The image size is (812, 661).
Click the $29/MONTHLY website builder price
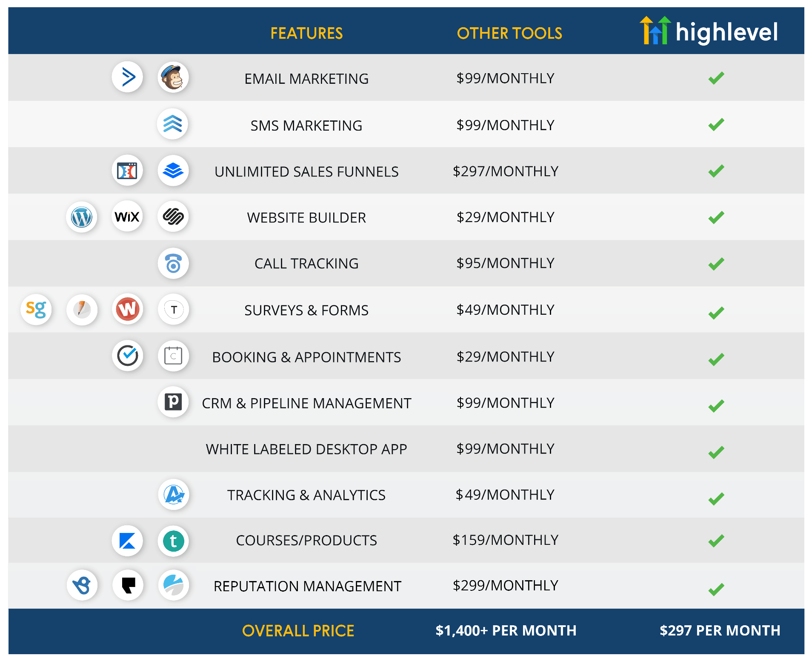click(506, 217)
